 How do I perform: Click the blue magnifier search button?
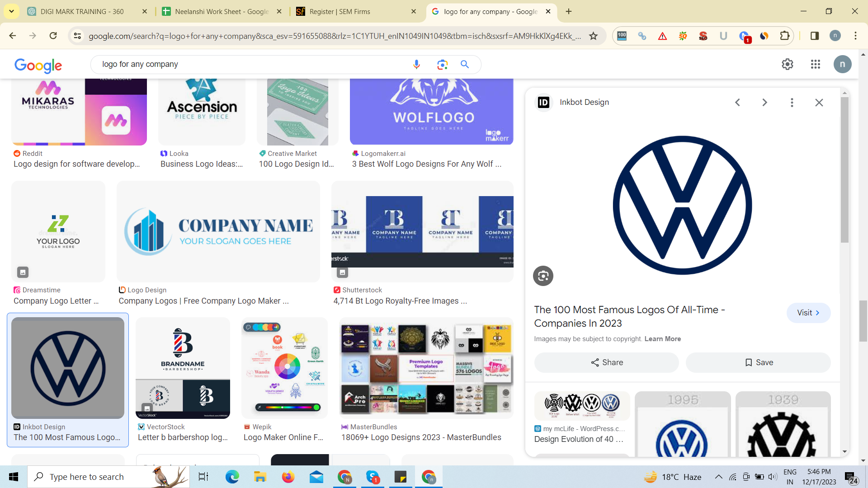coord(465,65)
